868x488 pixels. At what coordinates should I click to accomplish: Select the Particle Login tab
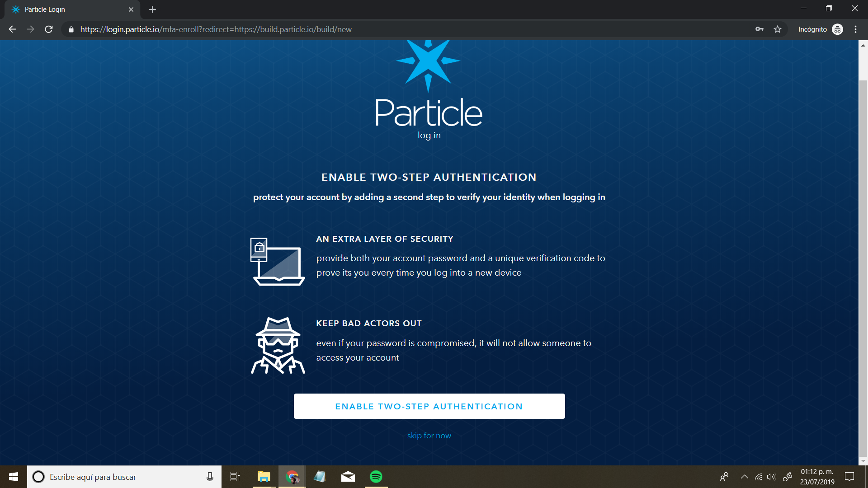tap(72, 9)
